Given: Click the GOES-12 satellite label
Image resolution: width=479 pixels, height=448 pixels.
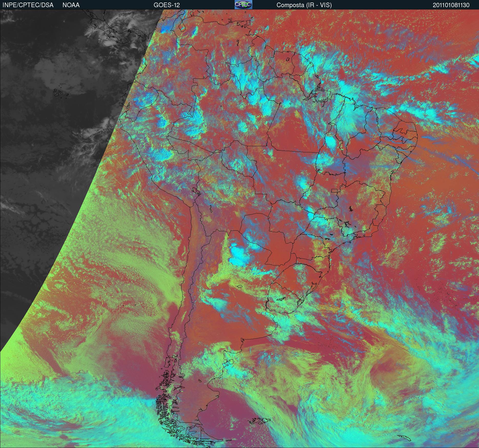Looking at the screenshot, I should [167, 5].
